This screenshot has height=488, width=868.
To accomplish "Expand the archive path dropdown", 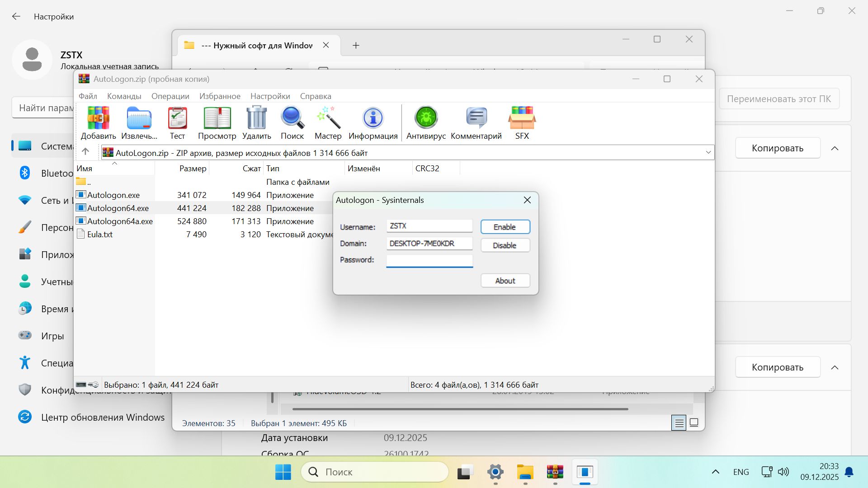I will coord(708,153).
